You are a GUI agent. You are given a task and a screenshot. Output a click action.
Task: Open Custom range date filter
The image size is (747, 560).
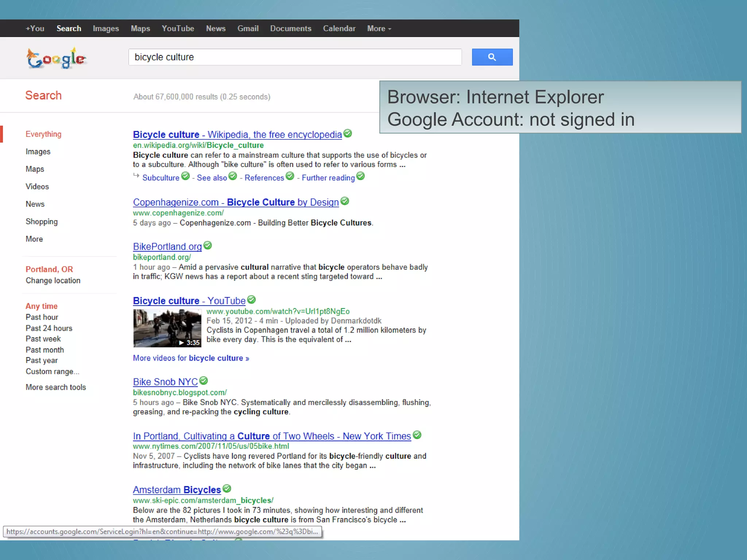(52, 372)
